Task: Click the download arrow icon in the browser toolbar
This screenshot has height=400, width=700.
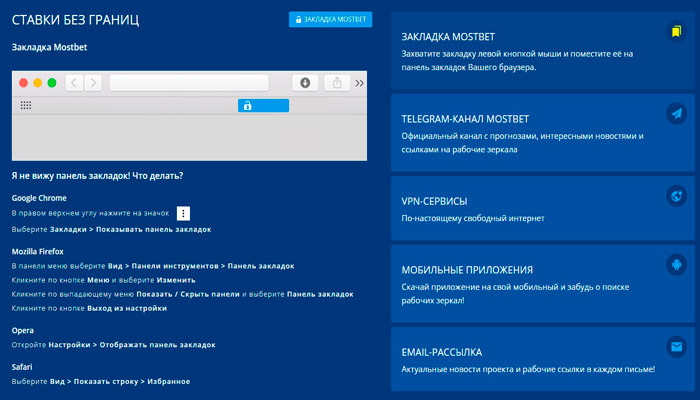Action: pyautogui.click(x=305, y=83)
